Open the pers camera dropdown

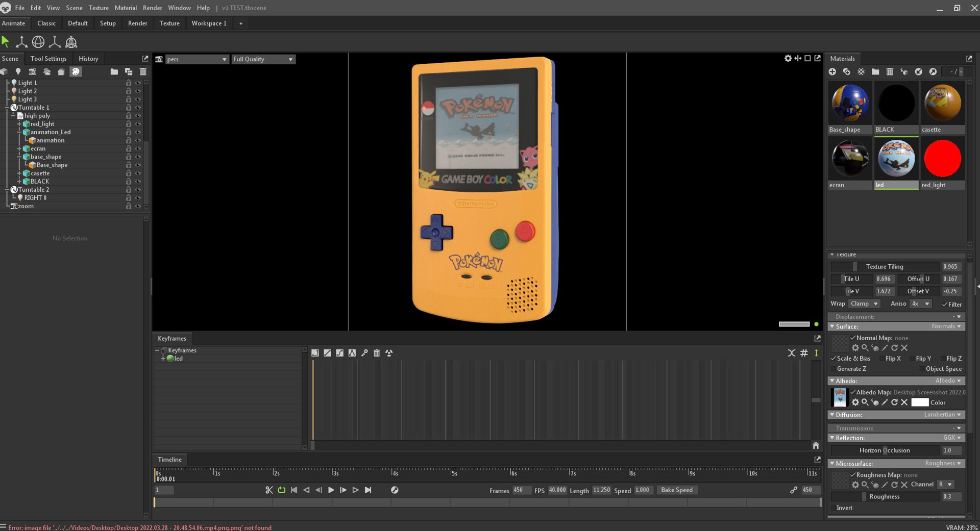click(x=197, y=59)
